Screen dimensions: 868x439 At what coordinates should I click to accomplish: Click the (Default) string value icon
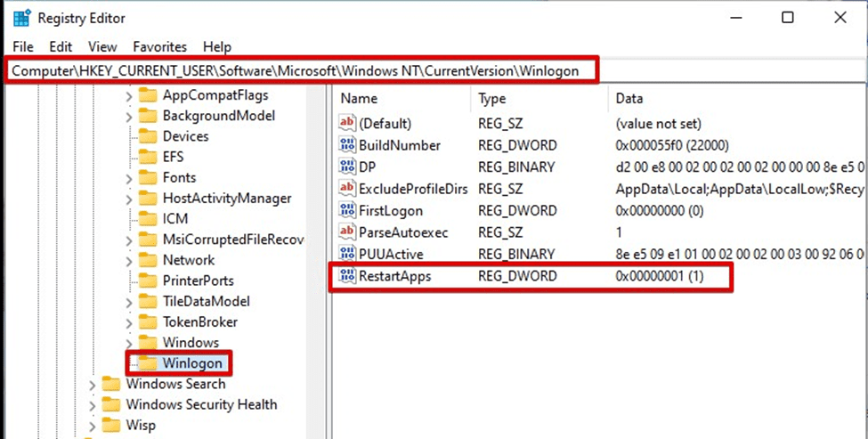click(347, 124)
